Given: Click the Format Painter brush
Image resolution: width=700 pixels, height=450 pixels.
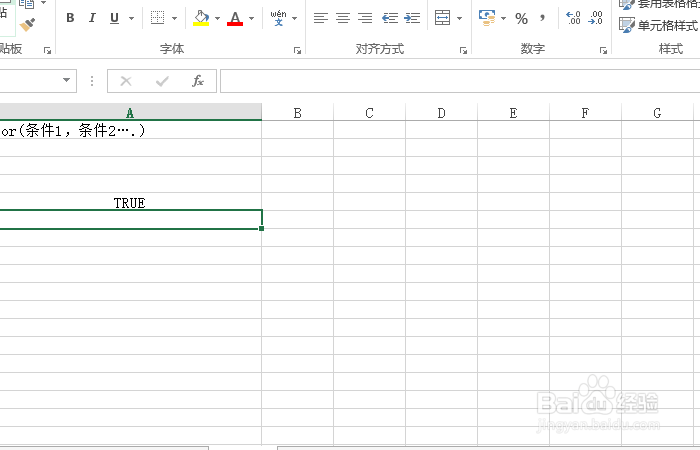Looking at the screenshot, I should point(27,25).
